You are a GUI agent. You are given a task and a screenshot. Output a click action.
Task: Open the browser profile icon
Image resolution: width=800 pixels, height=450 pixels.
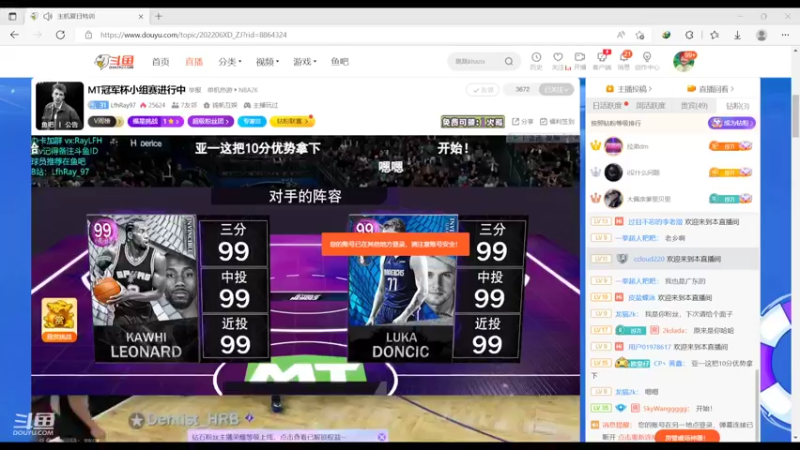761,35
